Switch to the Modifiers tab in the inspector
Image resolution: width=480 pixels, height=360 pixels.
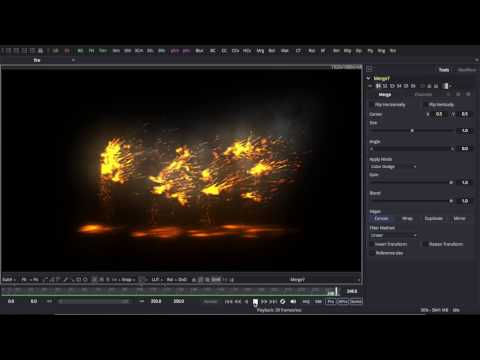coord(467,70)
